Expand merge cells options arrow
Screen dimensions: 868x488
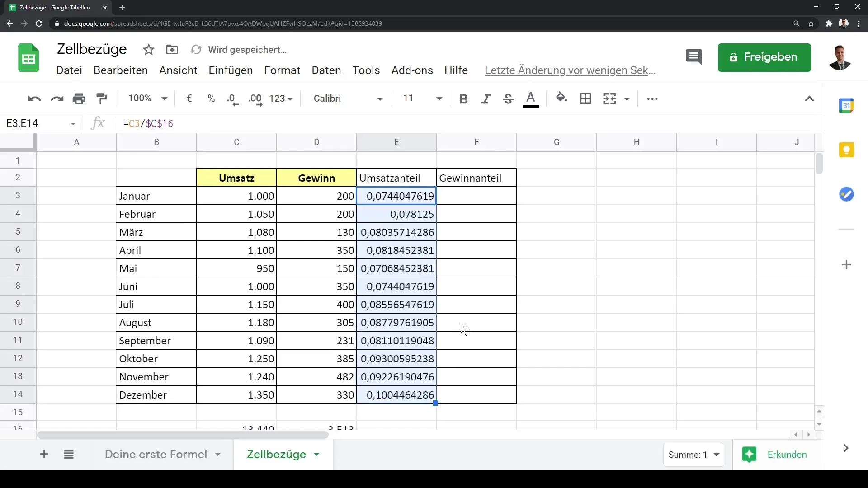pos(627,99)
